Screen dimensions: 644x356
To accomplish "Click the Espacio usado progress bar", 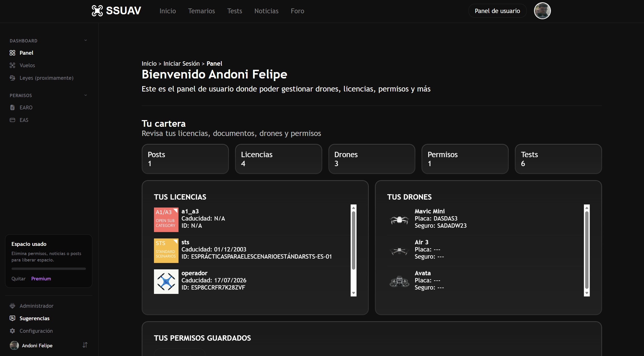I will (x=49, y=269).
